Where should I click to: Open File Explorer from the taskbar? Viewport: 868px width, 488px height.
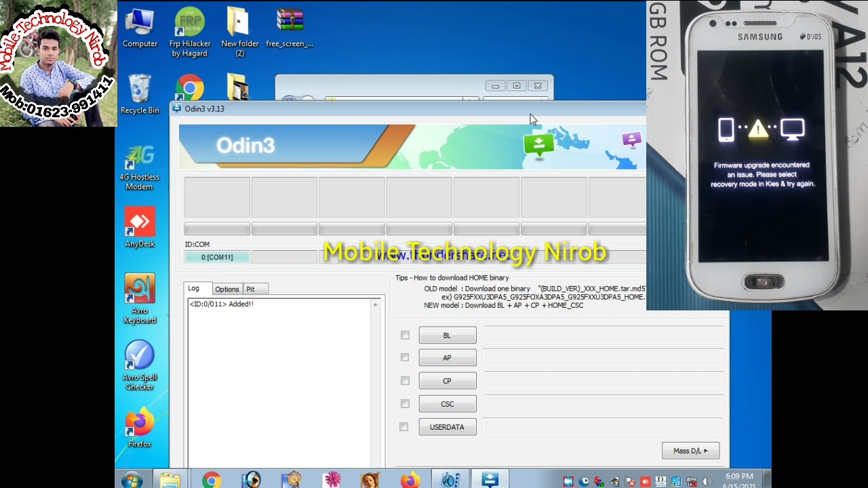coord(170,480)
